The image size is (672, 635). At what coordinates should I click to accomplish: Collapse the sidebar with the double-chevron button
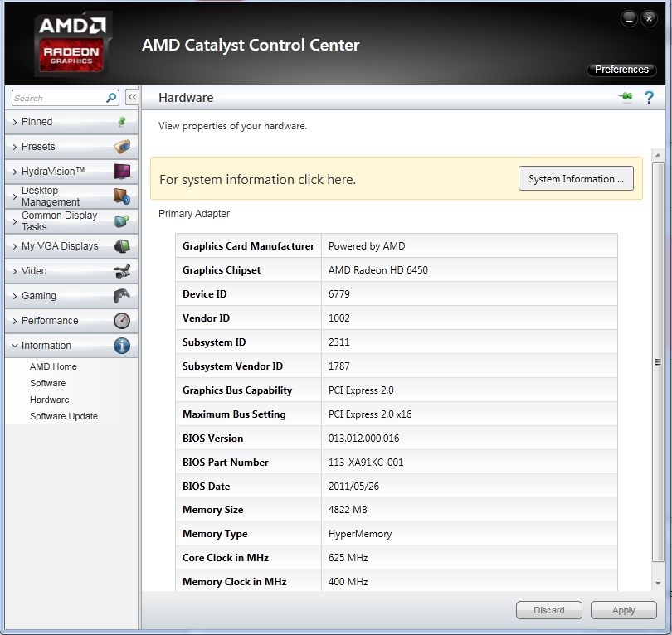[132, 97]
